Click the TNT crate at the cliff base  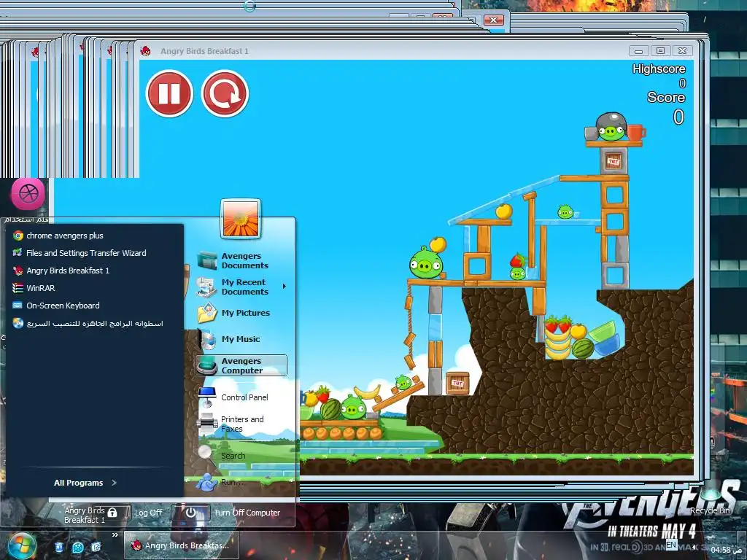pyautogui.click(x=457, y=384)
